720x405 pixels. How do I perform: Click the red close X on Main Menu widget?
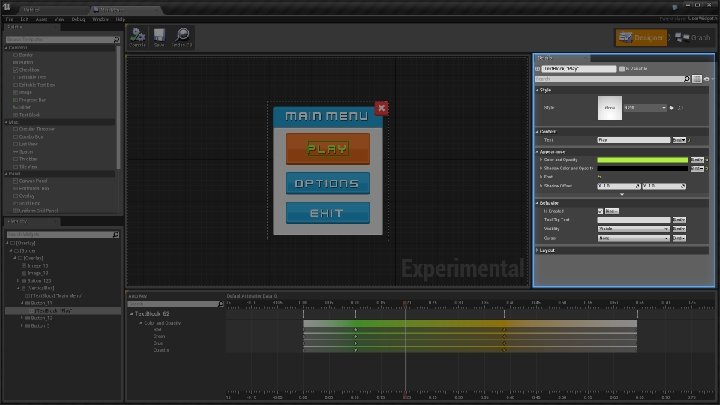pyautogui.click(x=381, y=108)
